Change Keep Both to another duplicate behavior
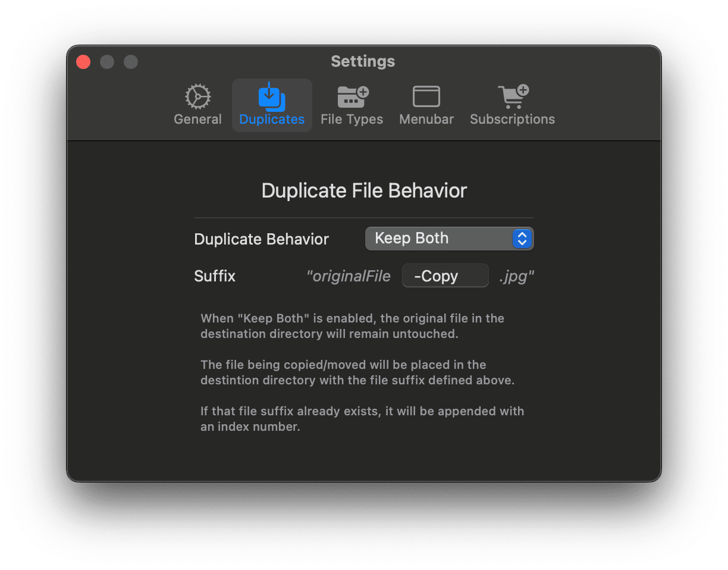The height and width of the screenshot is (570, 728). coord(449,239)
